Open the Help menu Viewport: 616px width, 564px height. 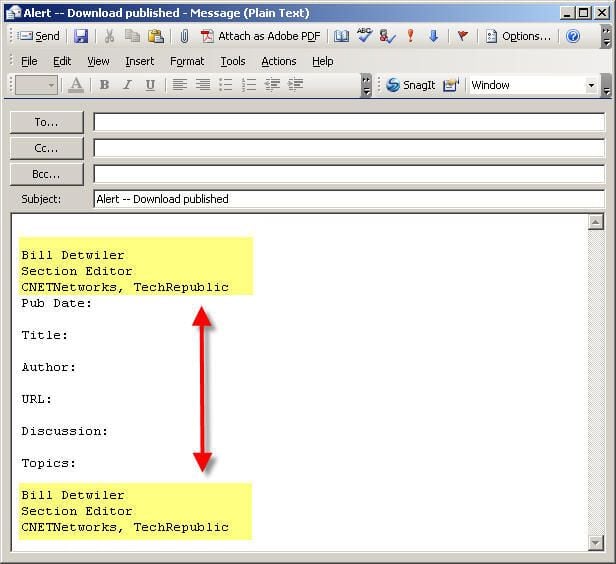pyautogui.click(x=323, y=61)
